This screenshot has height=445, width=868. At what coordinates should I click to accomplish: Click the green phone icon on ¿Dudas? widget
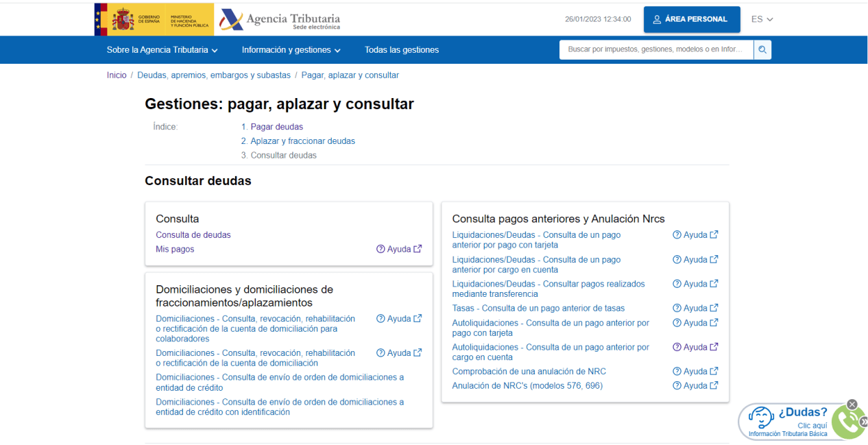tap(848, 420)
